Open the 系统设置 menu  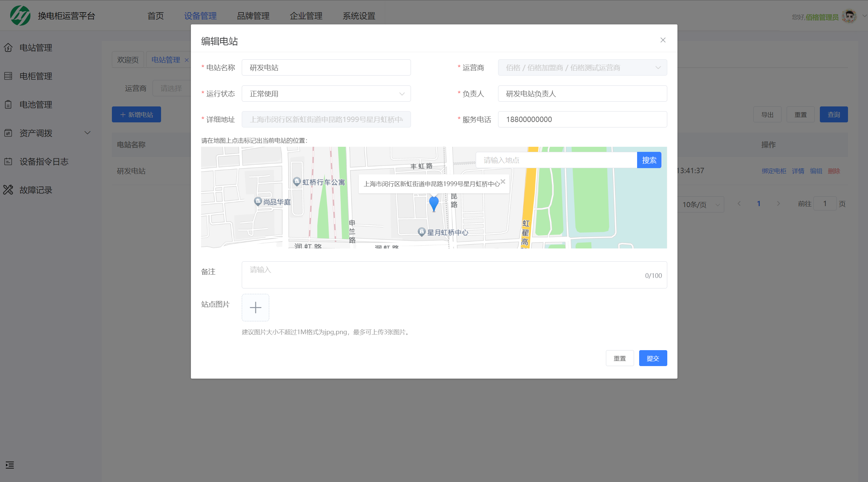(x=358, y=16)
